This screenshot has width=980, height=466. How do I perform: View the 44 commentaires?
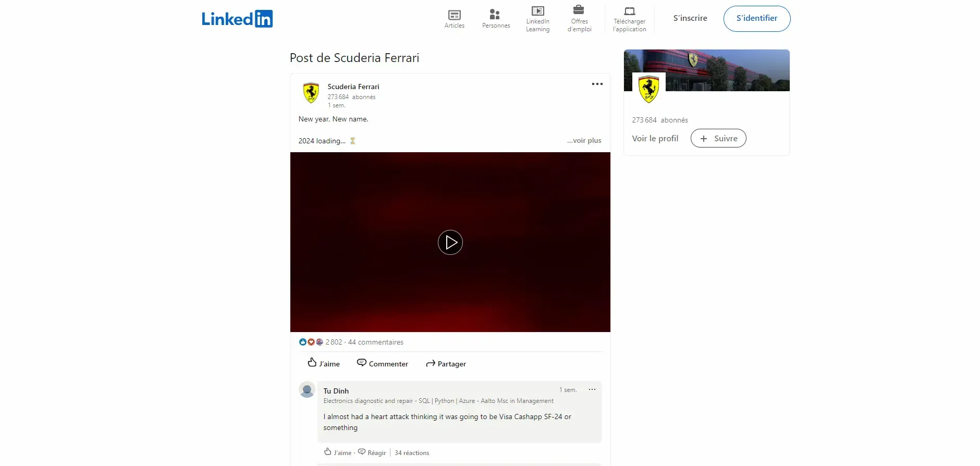click(375, 342)
